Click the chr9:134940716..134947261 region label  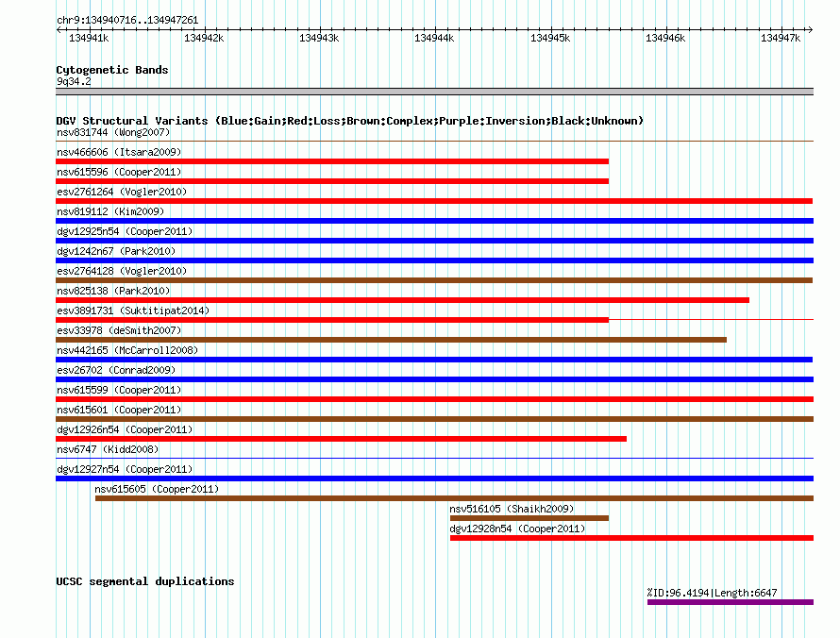click(x=127, y=20)
